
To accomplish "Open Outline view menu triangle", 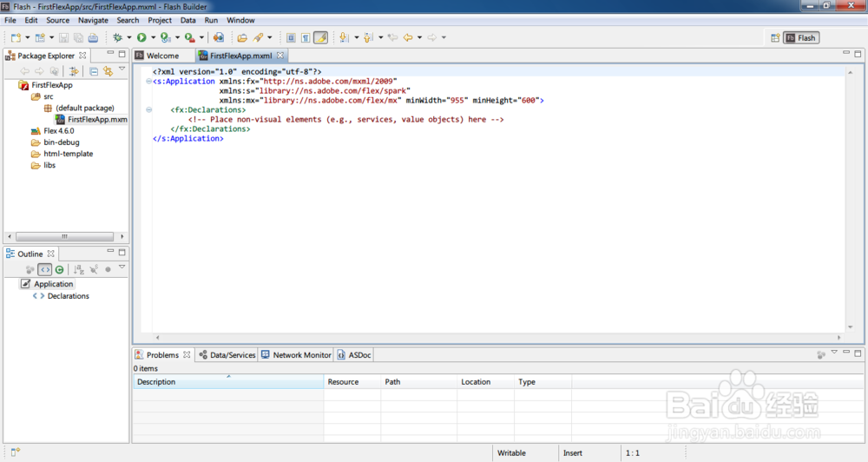I will tap(122, 267).
